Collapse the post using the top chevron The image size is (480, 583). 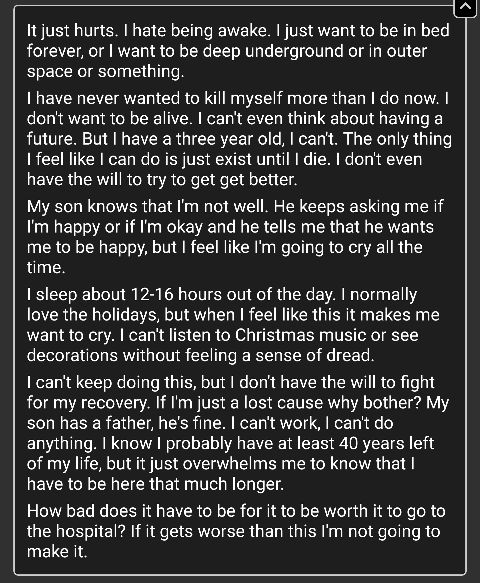click(x=465, y=7)
